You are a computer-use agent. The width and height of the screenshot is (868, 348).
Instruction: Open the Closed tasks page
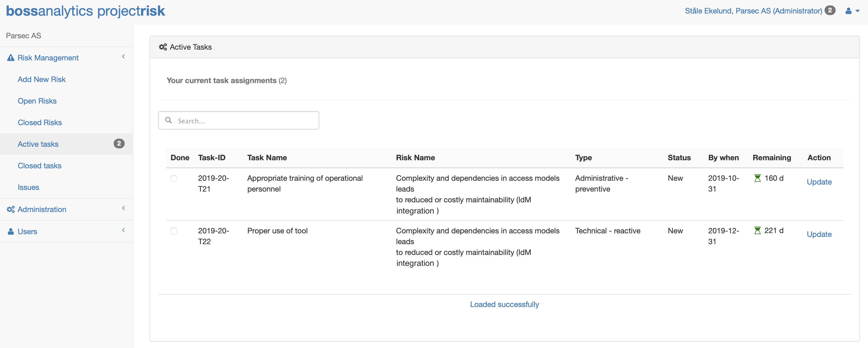[x=39, y=165]
